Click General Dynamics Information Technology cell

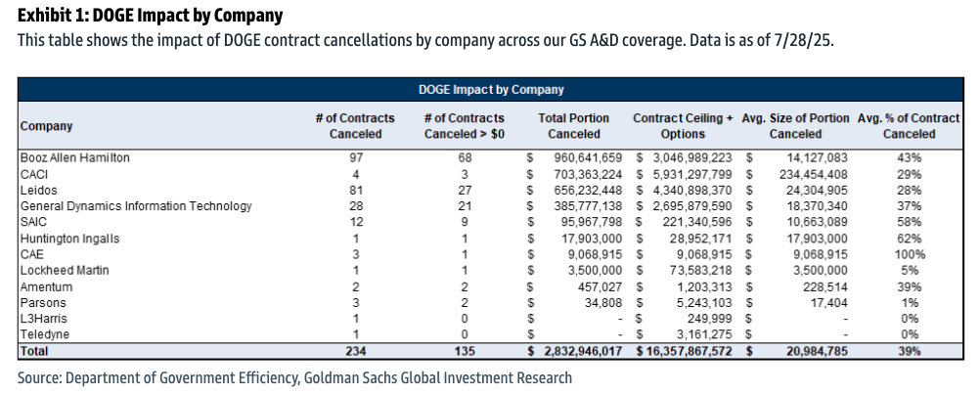pyautogui.click(x=136, y=206)
